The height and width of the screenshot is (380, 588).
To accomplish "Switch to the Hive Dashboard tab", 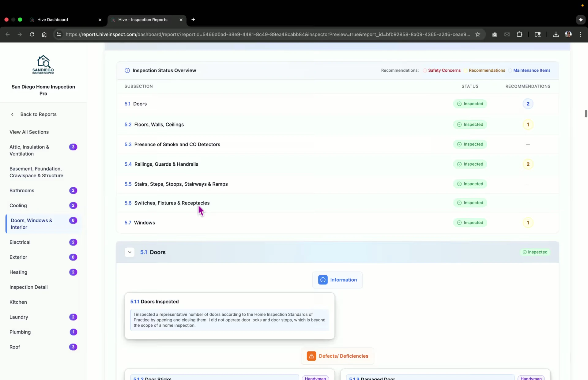I will point(66,20).
